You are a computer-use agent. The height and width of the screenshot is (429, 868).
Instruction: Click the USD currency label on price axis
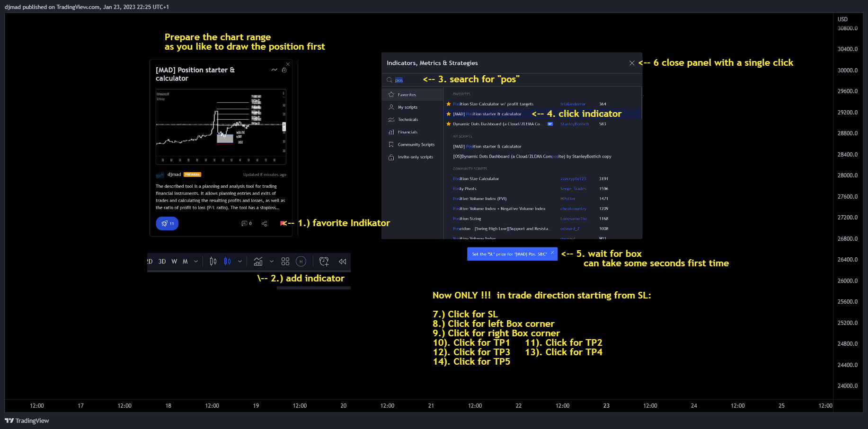[842, 19]
